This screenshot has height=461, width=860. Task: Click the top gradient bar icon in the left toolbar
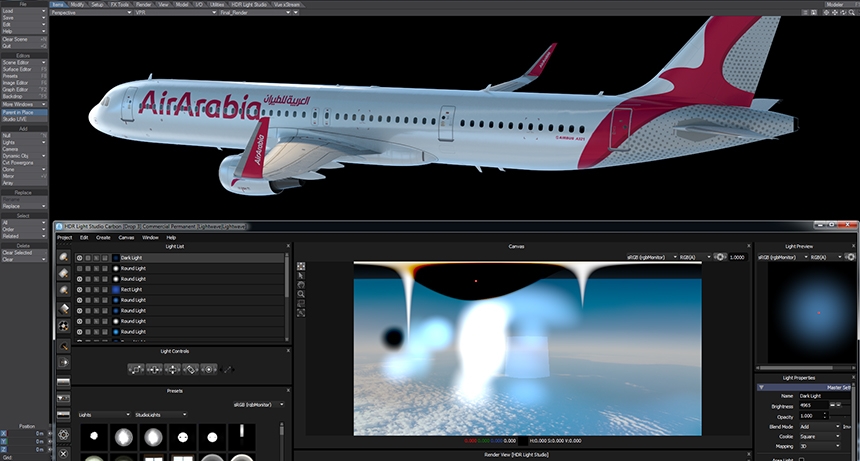point(64,381)
